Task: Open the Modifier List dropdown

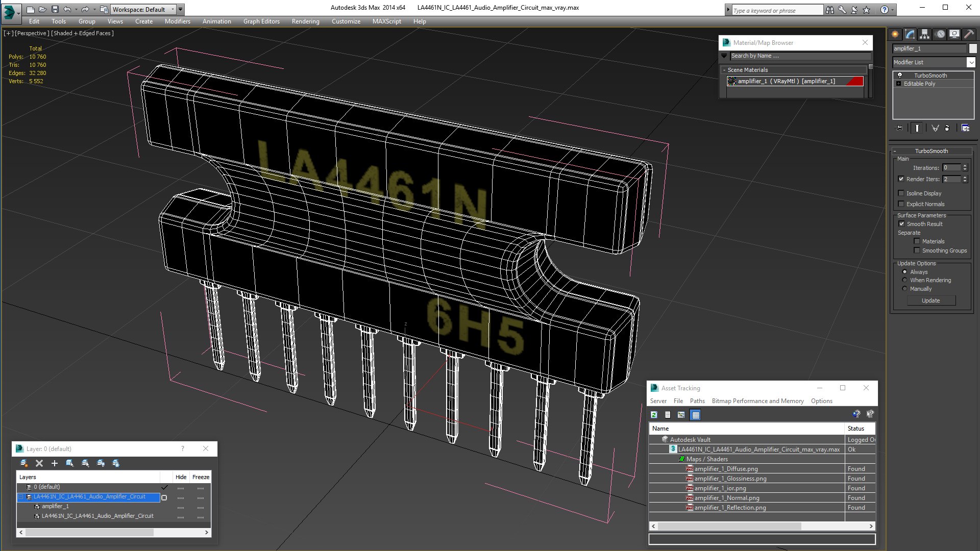Action: coord(970,62)
